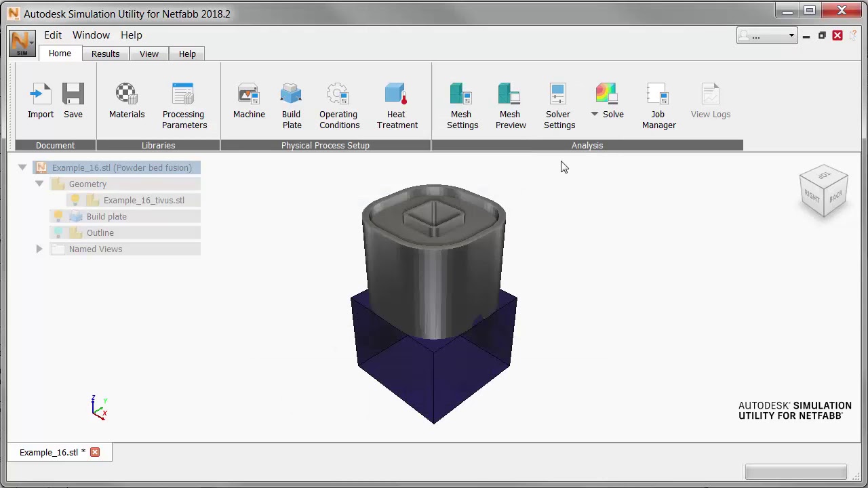Switch to the View ribbon tab
868x488 pixels.
coord(149,54)
